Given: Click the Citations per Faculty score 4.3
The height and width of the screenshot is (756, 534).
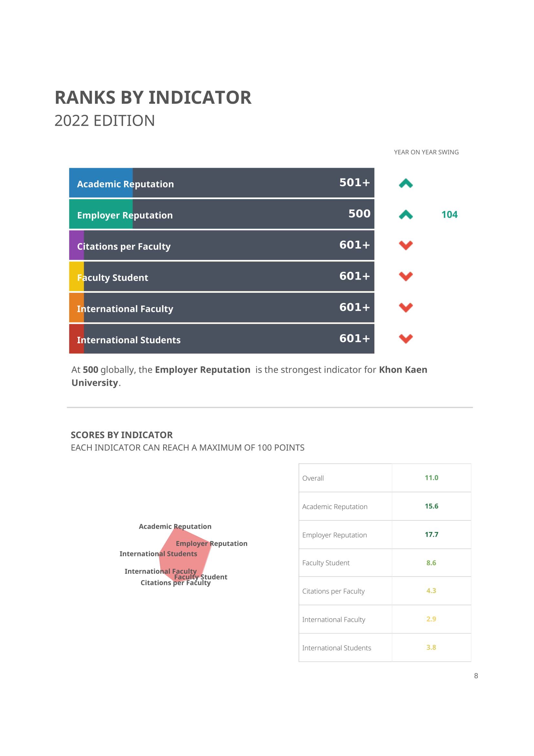Looking at the screenshot, I should coord(431,591).
